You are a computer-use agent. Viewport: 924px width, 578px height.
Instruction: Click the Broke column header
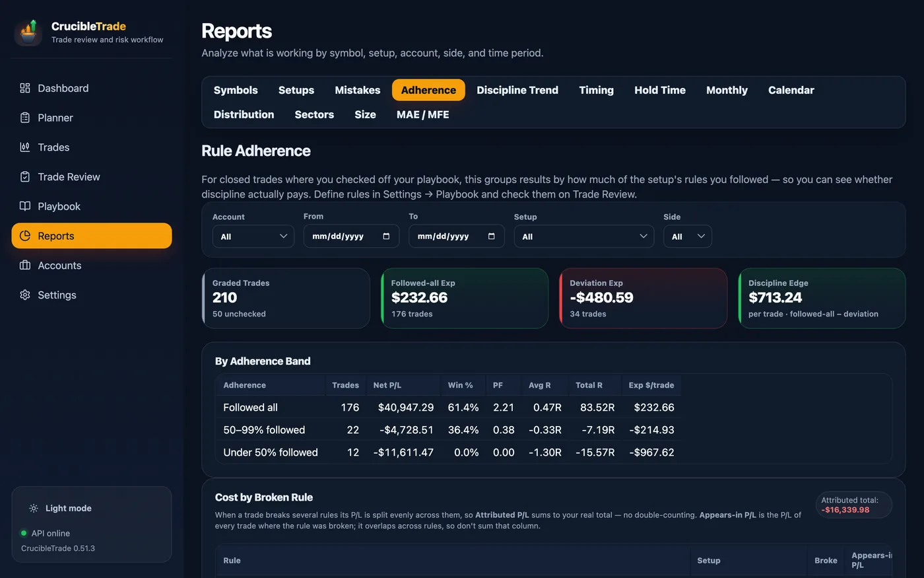point(826,560)
